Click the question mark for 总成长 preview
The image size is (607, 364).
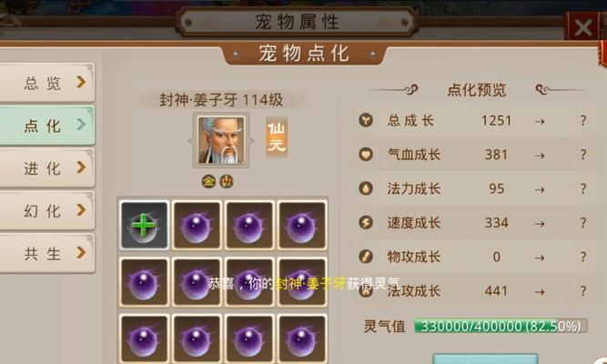pyautogui.click(x=583, y=121)
